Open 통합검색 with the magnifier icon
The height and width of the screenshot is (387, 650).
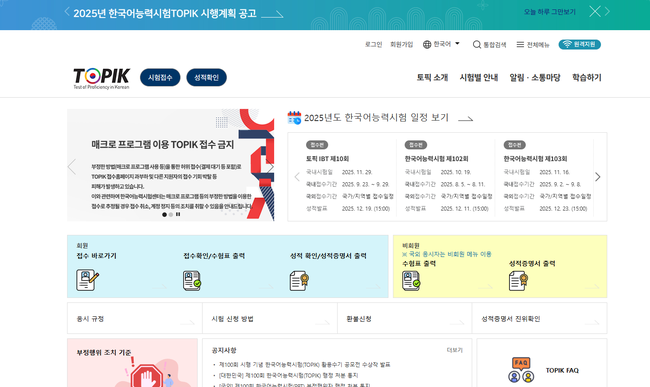click(490, 44)
